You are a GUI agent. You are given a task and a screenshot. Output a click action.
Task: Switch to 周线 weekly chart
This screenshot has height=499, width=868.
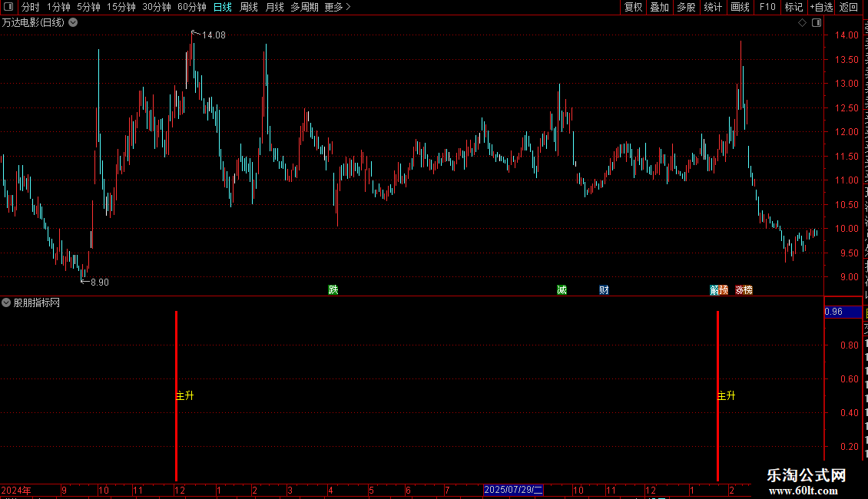pyautogui.click(x=249, y=7)
